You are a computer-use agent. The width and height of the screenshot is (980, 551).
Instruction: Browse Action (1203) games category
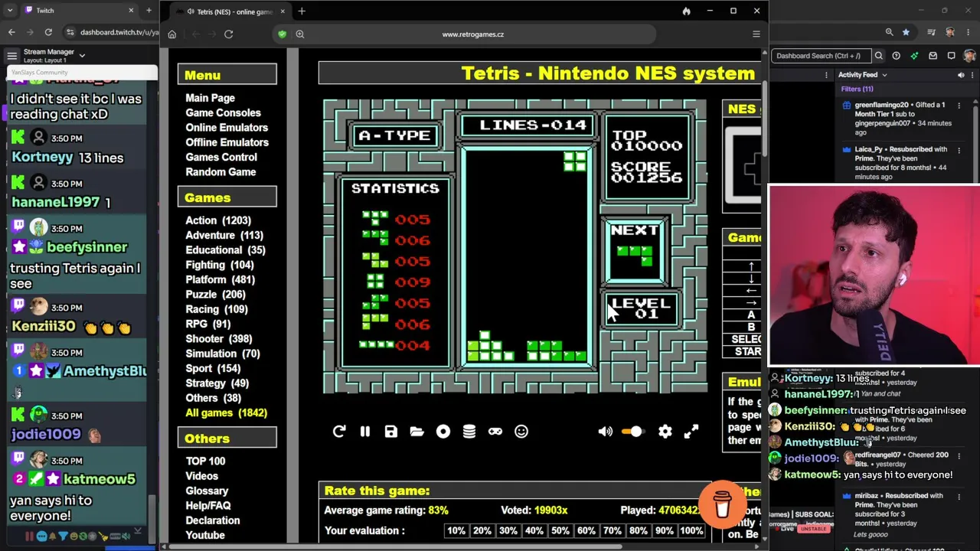218,220
